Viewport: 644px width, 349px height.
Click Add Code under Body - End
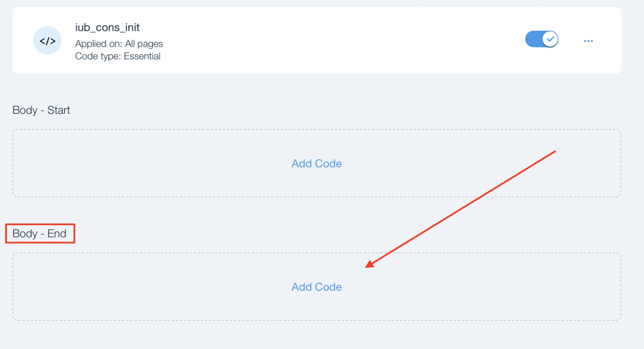316,287
